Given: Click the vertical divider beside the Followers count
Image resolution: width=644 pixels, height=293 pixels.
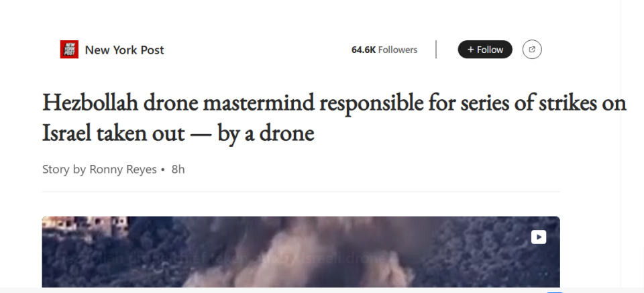Looking at the screenshot, I should point(436,50).
